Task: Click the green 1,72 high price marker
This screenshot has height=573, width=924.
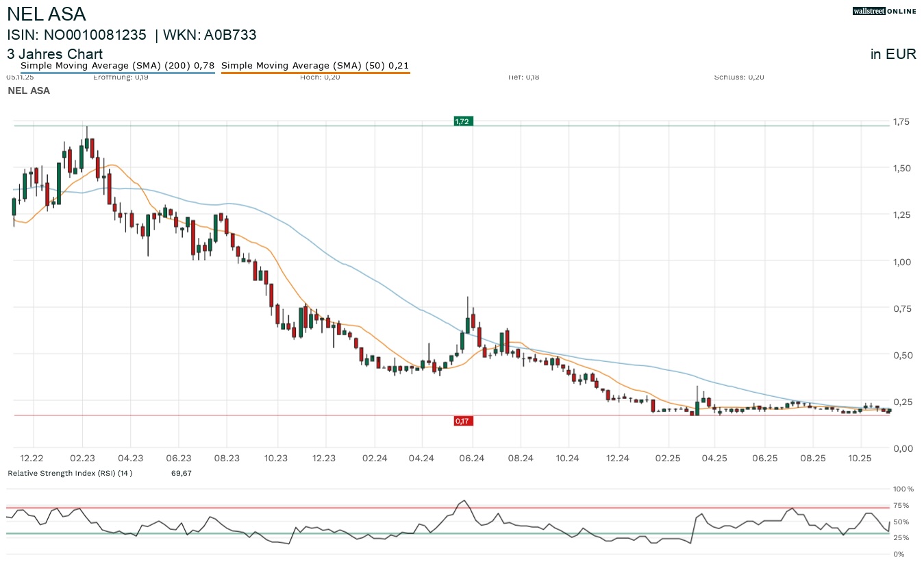Action: point(463,121)
